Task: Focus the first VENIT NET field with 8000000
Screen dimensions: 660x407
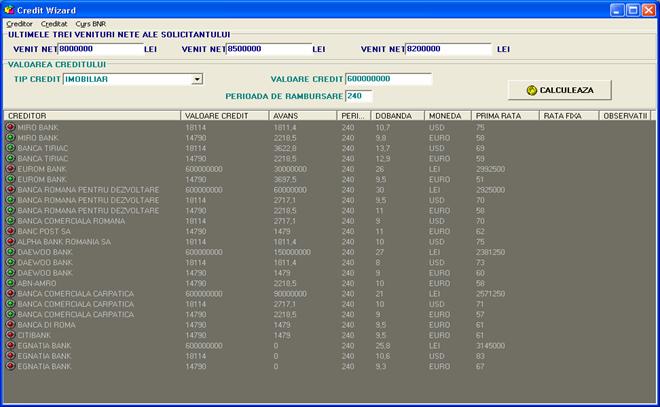Action: (x=100, y=49)
